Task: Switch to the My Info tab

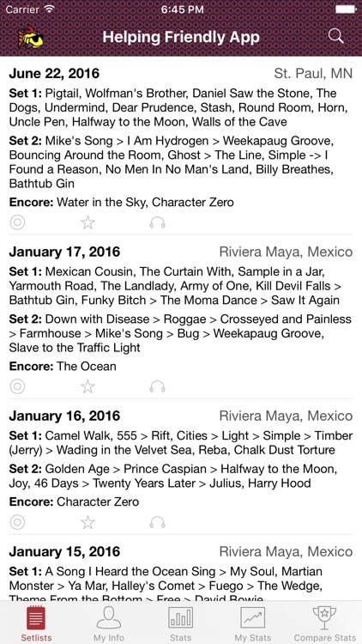Action: 109,623
